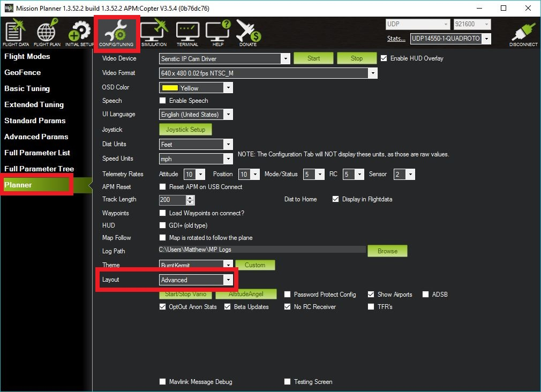Image resolution: width=541 pixels, height=392 pixels.
Task: Toggle the Show Airports checkbox
Action: pos(371,295)
